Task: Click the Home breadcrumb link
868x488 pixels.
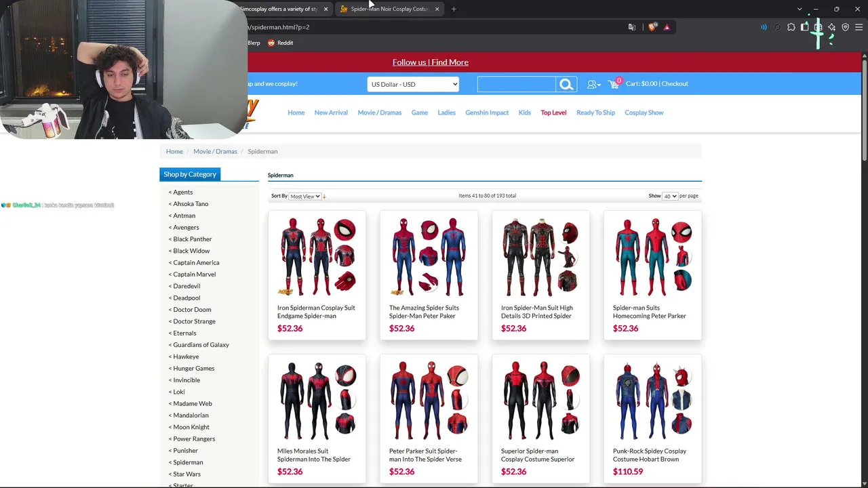Action: pyautogui.click(x=174, y=151)
